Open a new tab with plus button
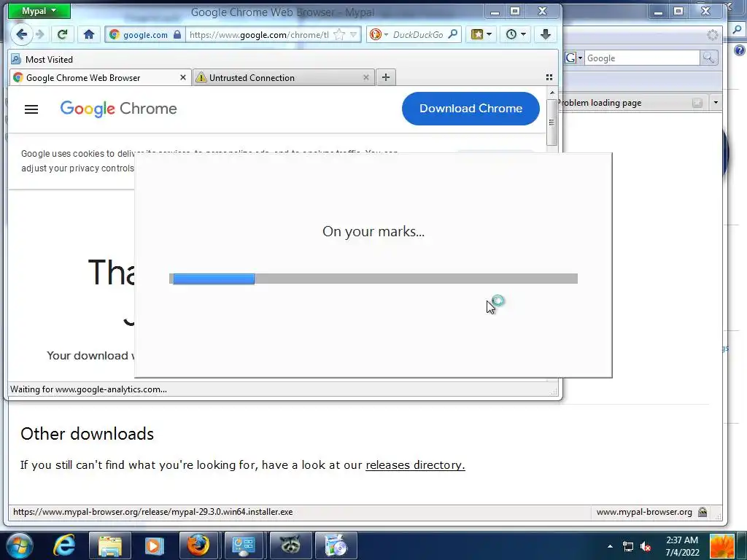 click(x=386, y=77)
